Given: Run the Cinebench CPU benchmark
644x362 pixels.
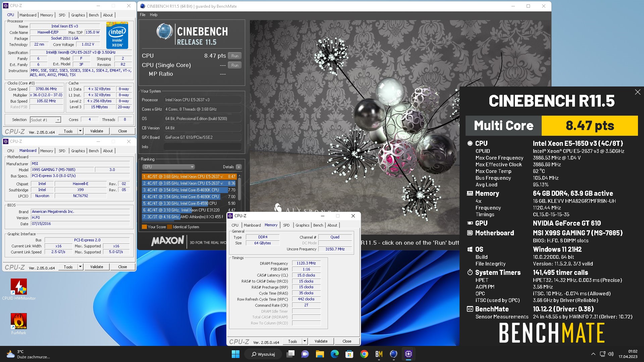Looking at the screenshot, I should 235,56.
